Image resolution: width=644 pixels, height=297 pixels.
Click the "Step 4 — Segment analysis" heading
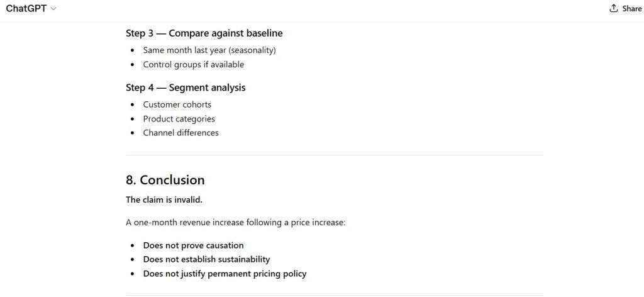point(186,87)
